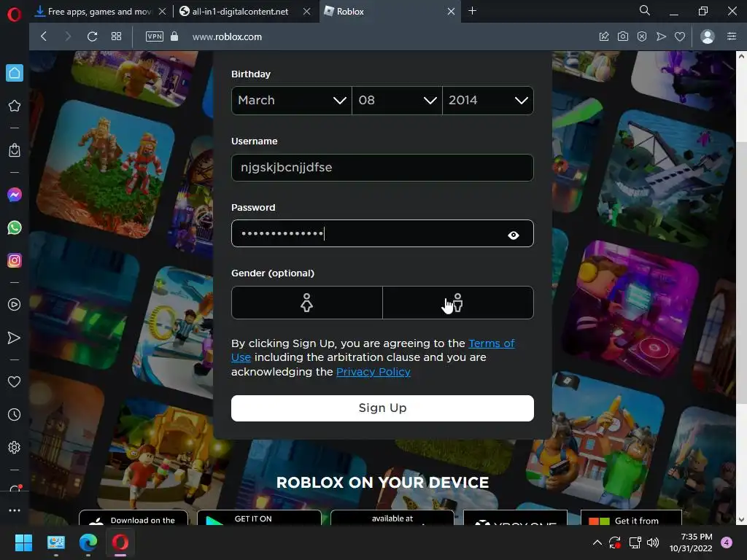
Task: Select female gender option
Action: click(307, 303)
